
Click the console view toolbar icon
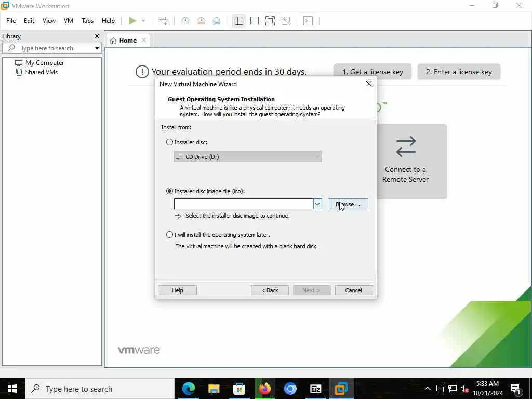pos(308,21)
